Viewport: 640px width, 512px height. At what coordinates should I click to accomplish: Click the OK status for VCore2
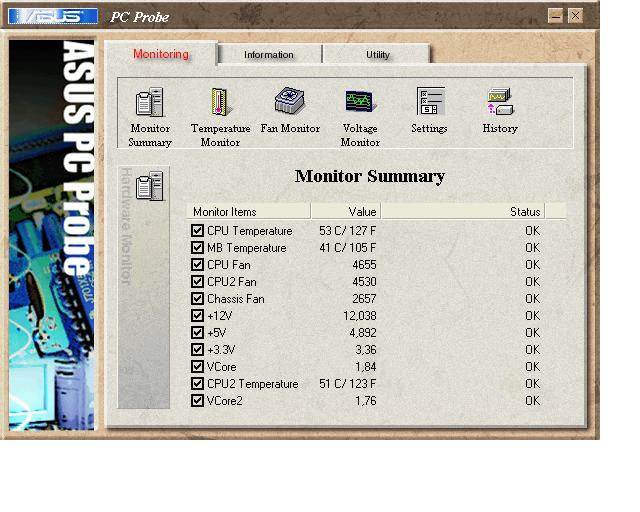point(532,401)
